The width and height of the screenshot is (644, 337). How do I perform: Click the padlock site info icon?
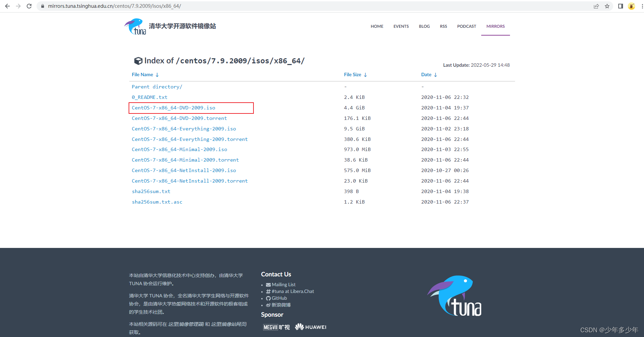tap(43, 6)
